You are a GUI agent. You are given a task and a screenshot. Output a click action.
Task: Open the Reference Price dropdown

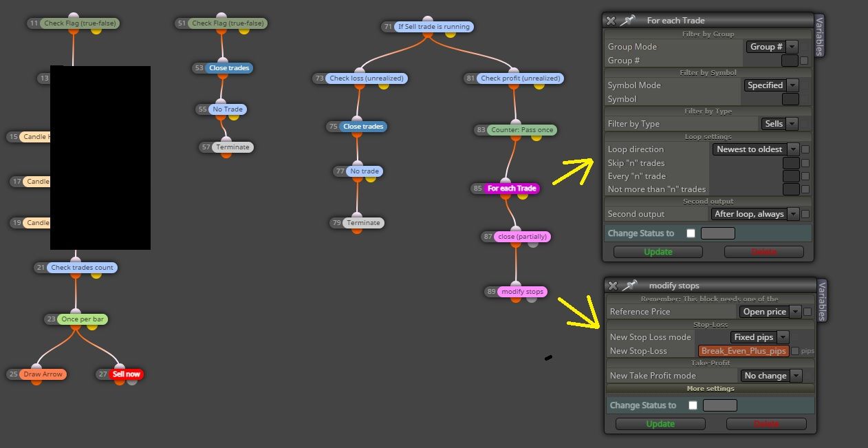pos(770,312)
